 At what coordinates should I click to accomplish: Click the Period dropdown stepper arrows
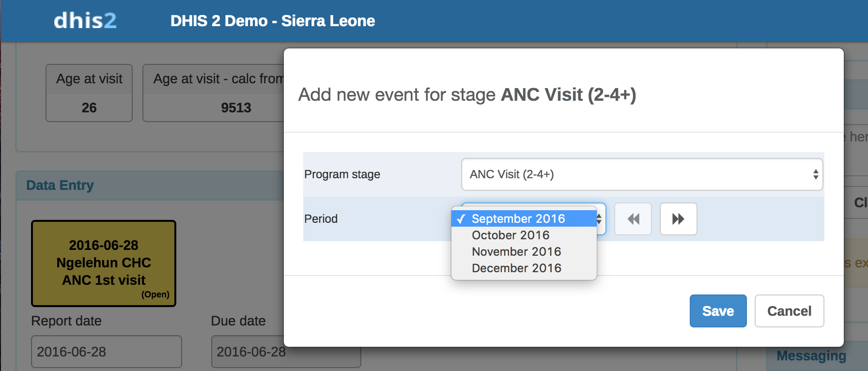tap(600, 219)
